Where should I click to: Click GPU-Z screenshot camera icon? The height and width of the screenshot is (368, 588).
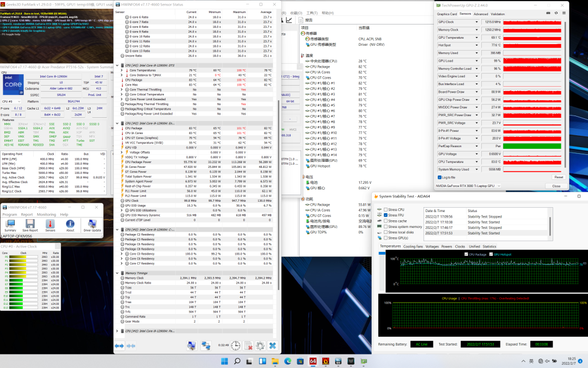548,13
